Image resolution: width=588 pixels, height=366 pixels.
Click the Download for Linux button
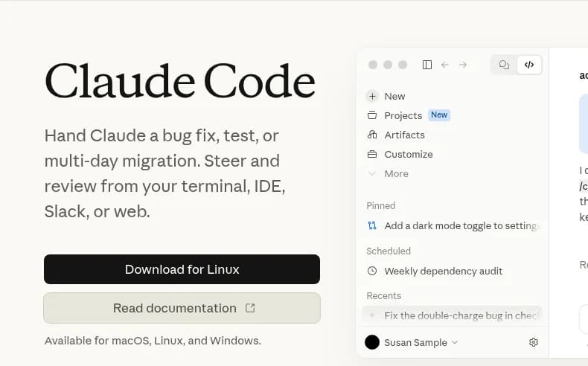(182, 269)
